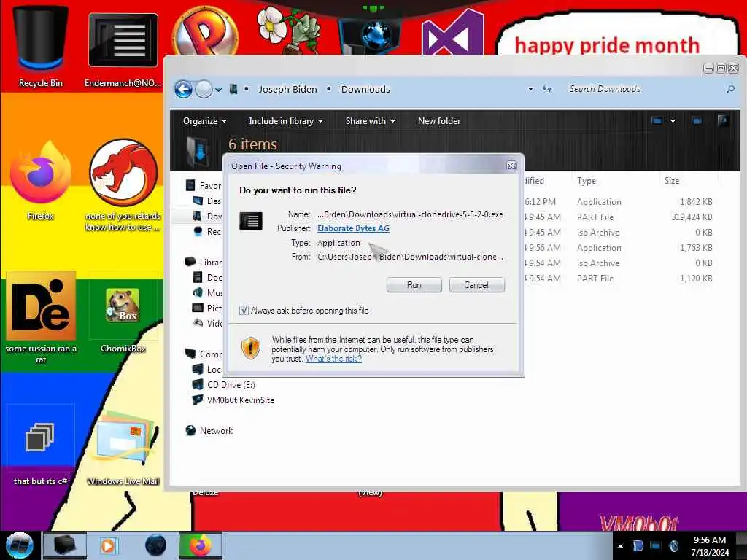
Task: Open the view options dropdown arrow
Action: pyautogui.click(x=673, y=121)
